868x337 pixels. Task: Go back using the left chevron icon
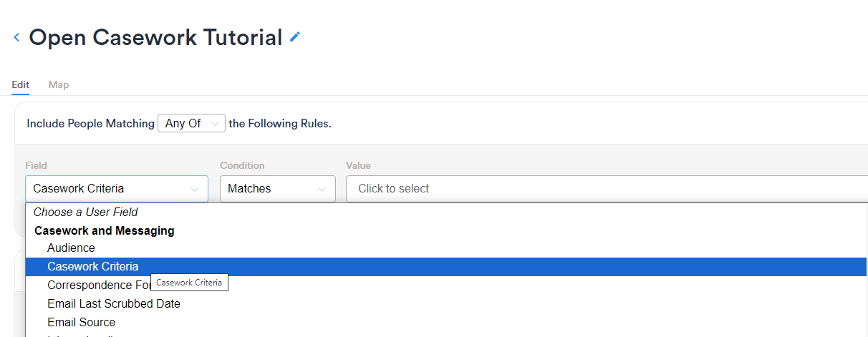coord(16,37)
